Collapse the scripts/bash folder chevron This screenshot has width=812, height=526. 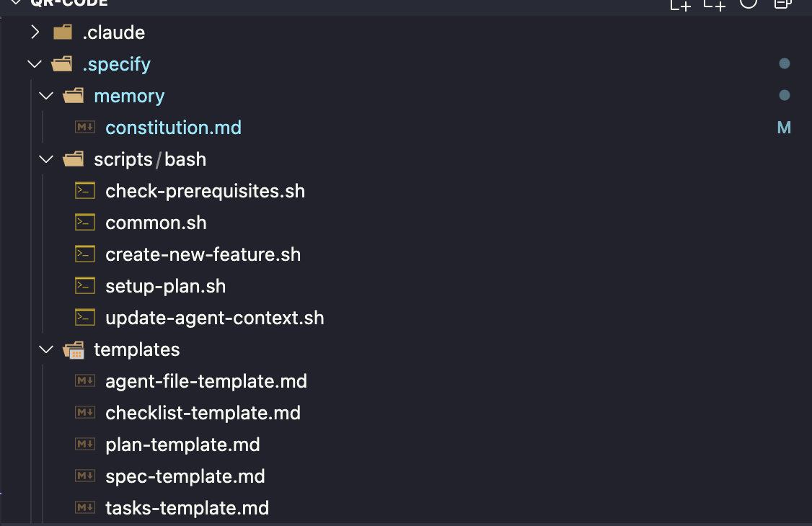(46, 159)
